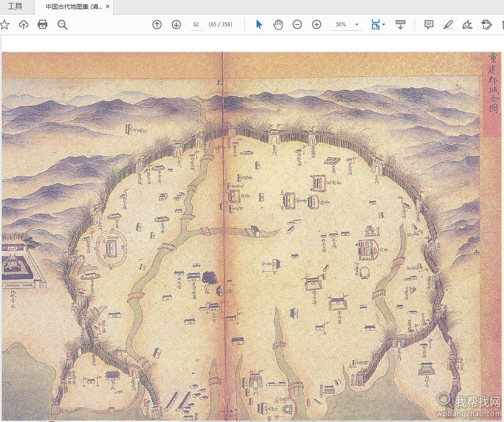This screenshot has height=422, width=504.
Task: Choose the hand pan tool
Action: click(x=278, y=25)
